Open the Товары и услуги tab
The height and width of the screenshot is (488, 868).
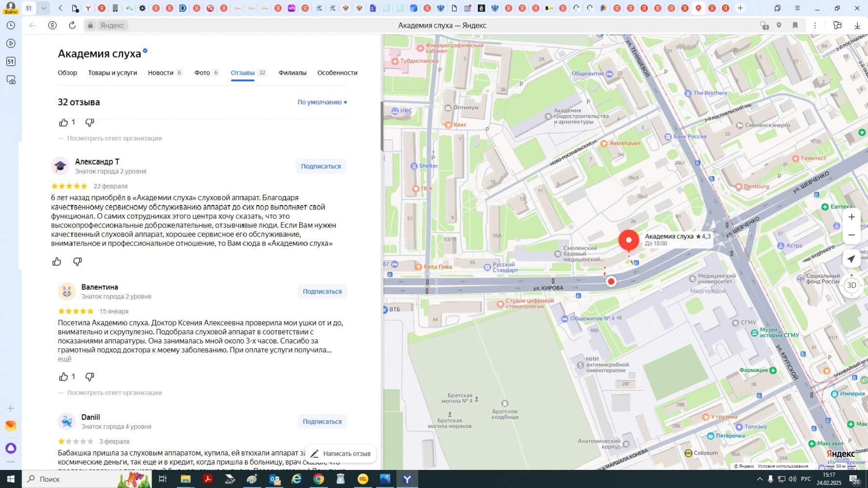(x=112, y=73)
